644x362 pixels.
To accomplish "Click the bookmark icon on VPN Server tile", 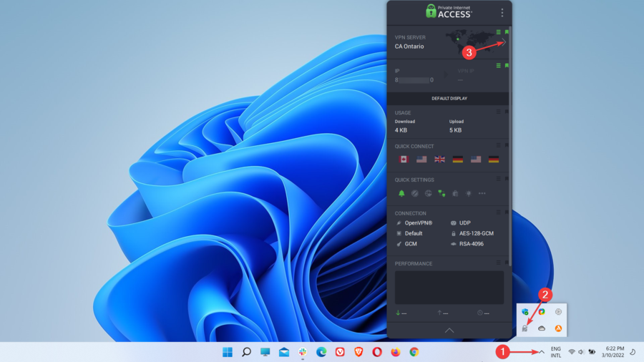I will pos(507,32).
